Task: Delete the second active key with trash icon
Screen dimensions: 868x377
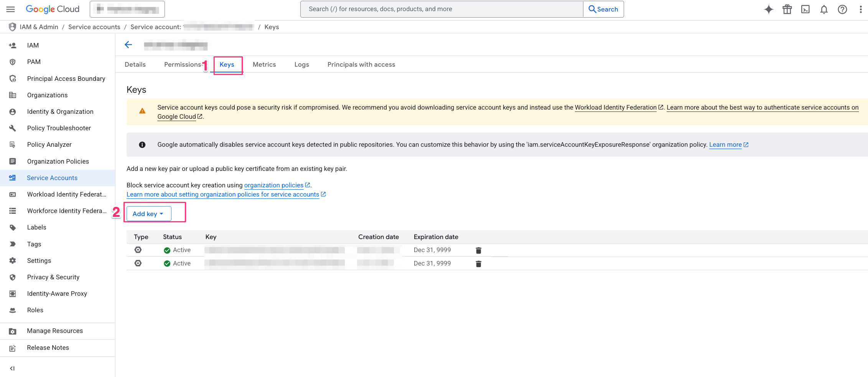Action: pyautogui.click(x=478, y=264)
